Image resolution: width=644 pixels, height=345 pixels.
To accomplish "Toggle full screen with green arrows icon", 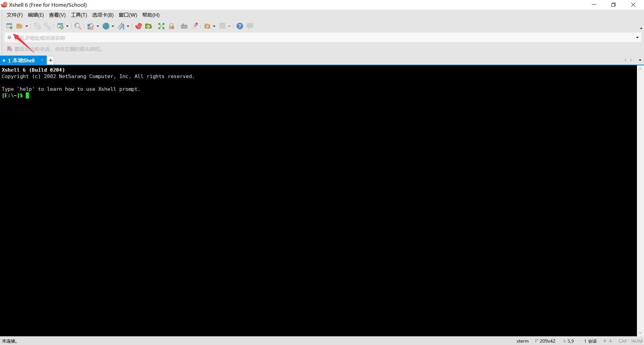I will tap(161, 26).
